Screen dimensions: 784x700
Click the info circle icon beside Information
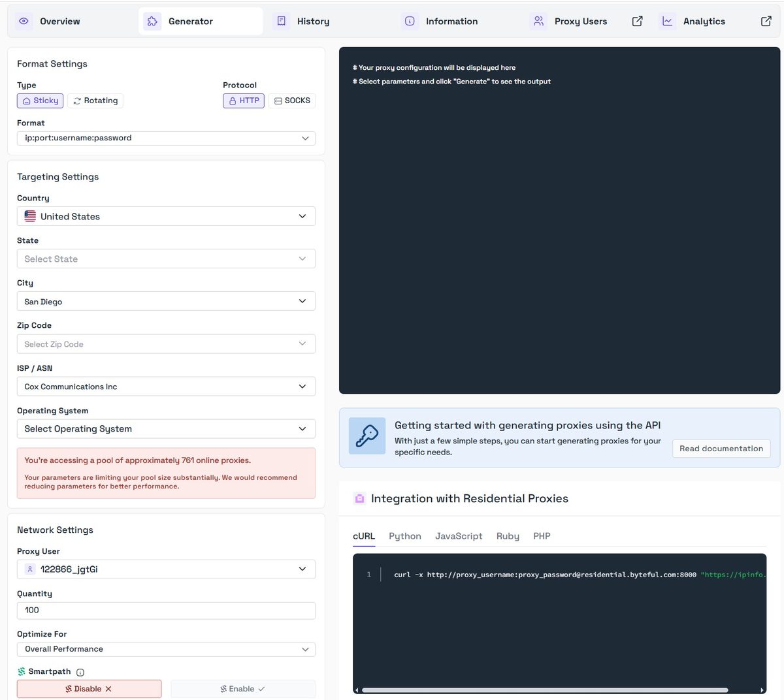click(x=410, y=21)
